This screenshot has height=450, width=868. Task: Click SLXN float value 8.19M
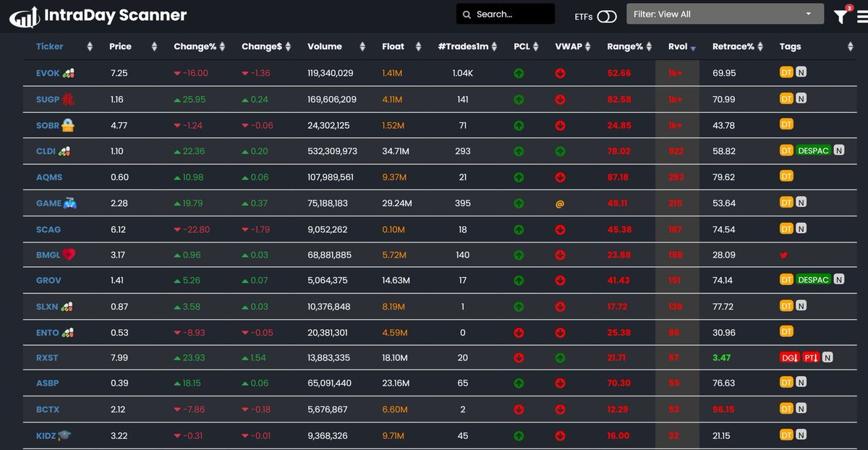tap(395, 307)
